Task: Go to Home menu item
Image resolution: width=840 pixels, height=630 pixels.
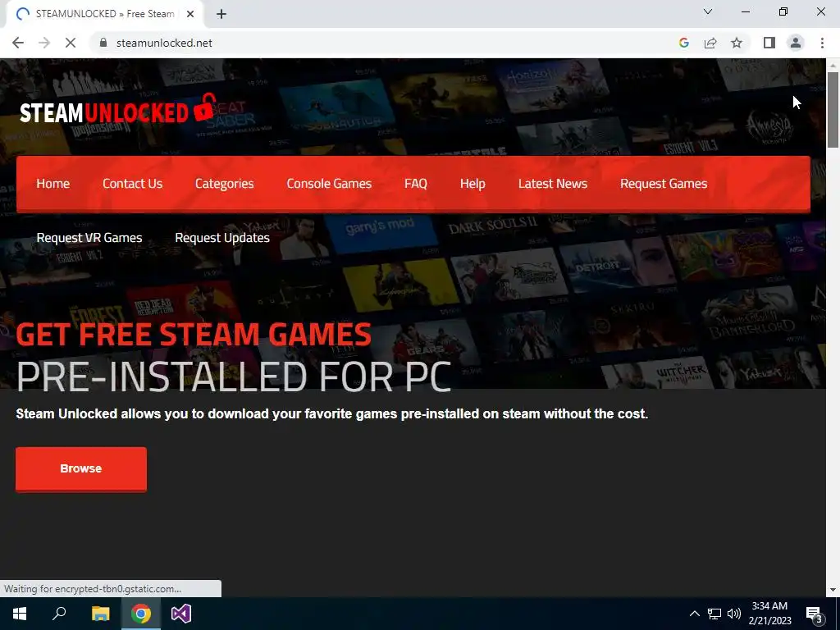Action: 53,184
